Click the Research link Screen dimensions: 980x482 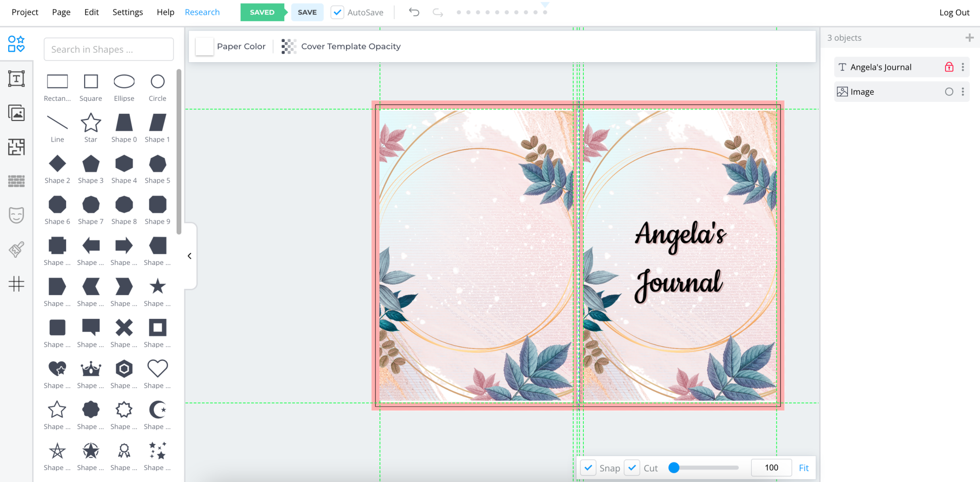pos(202,12)
